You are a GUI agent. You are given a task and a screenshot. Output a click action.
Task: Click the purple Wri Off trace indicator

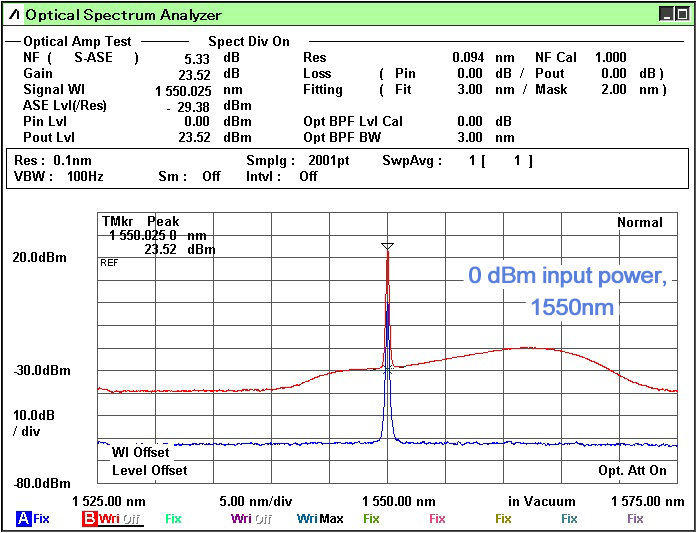(x=251, y=519)
